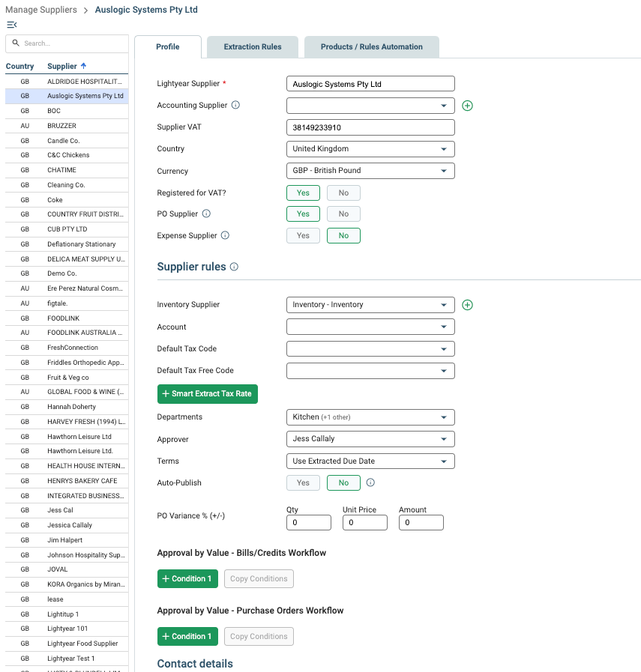Open PO Supplier info icon
This screenshot has height=672, width=641.
206,214
